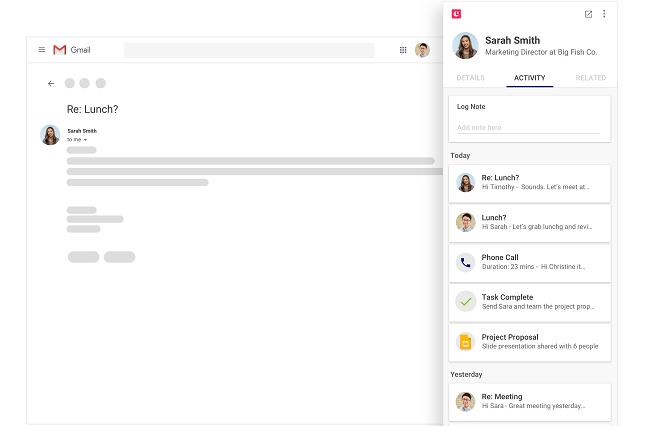Open the Gmail account profile avatar
The image size is (650, 426).
(422, 50)
